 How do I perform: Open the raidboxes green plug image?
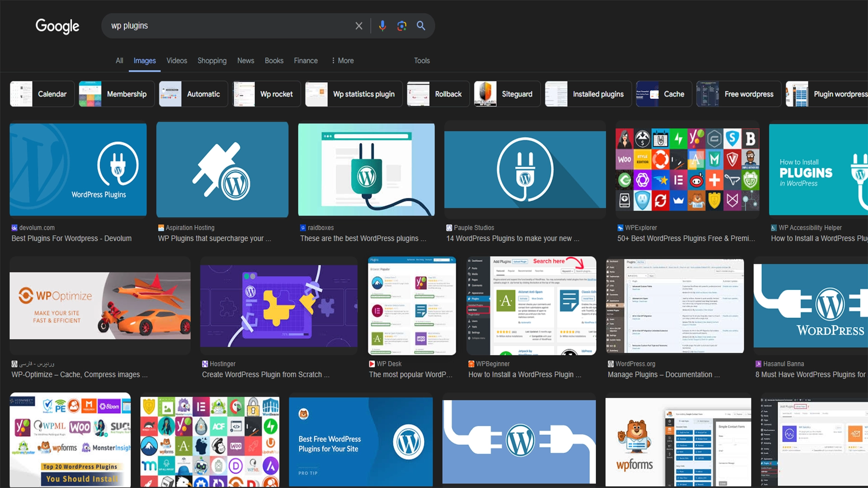(367, 169)
